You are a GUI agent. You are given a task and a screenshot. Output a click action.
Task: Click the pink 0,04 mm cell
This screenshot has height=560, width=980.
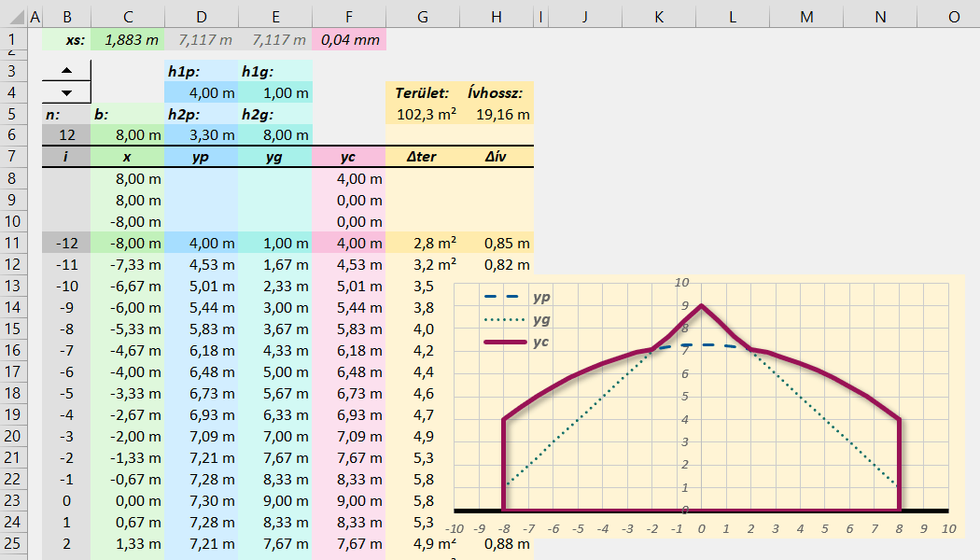tap(348, 40)
